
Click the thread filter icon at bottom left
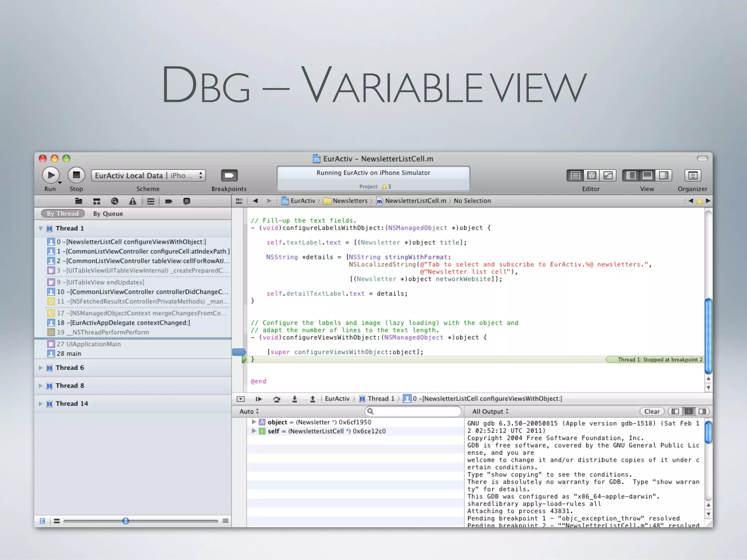[42, 521]
